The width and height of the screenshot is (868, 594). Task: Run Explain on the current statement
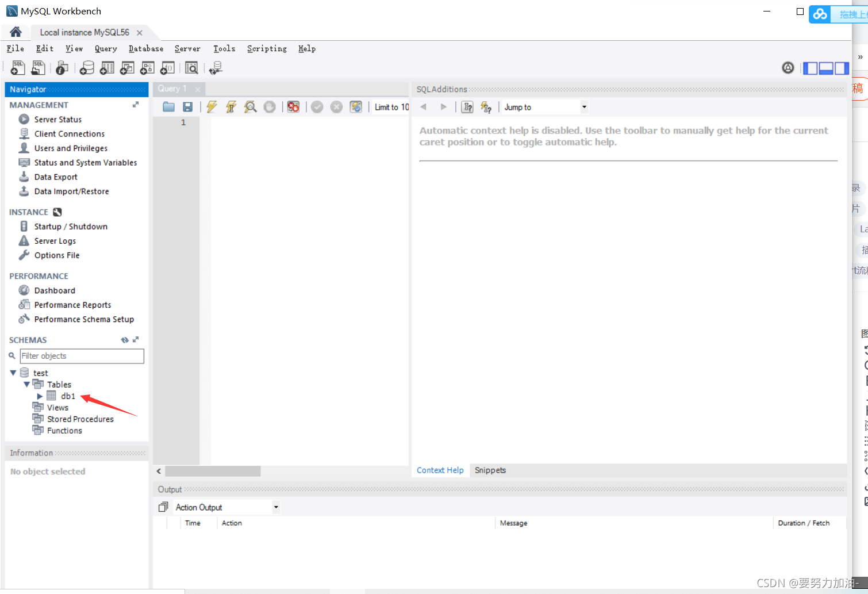(x=250, y=107)
